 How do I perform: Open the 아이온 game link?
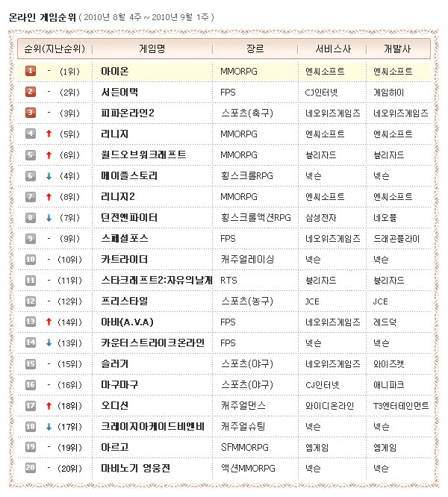(115, 71)
